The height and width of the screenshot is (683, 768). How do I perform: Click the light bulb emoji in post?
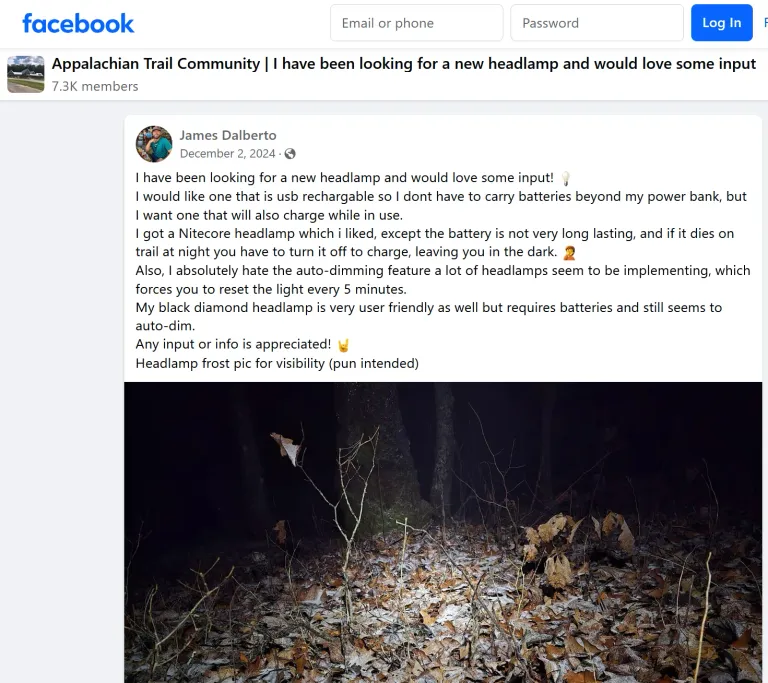[x=565, y=178]
